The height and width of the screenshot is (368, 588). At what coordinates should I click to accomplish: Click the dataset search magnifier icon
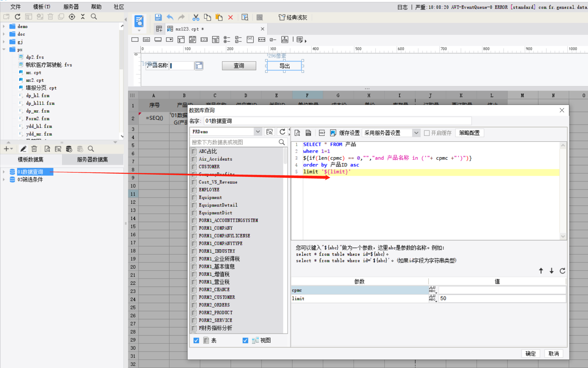point(91,149)
